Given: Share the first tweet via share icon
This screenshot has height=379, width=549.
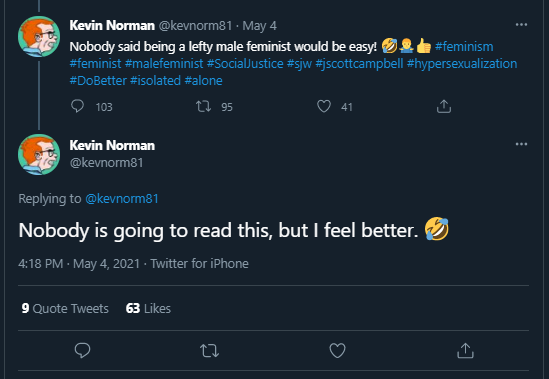Looking at the screenshot, I should (x=444, y=106).
